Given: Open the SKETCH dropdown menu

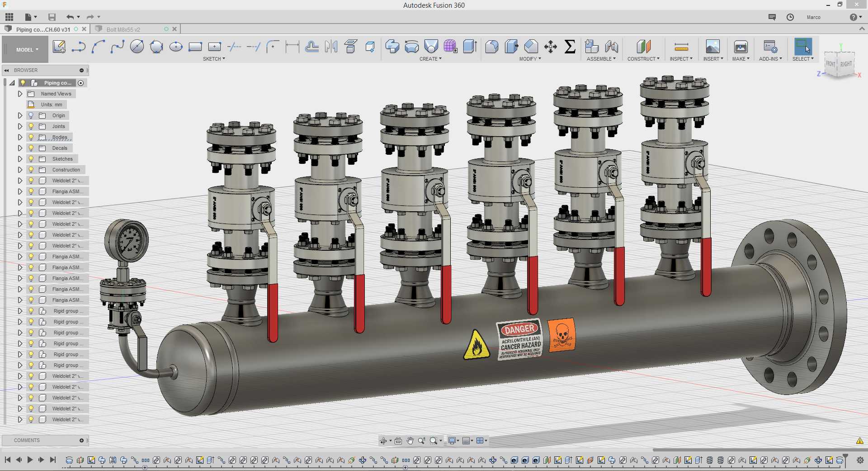Looking at the screenshot, I should [x=214, y=59].
